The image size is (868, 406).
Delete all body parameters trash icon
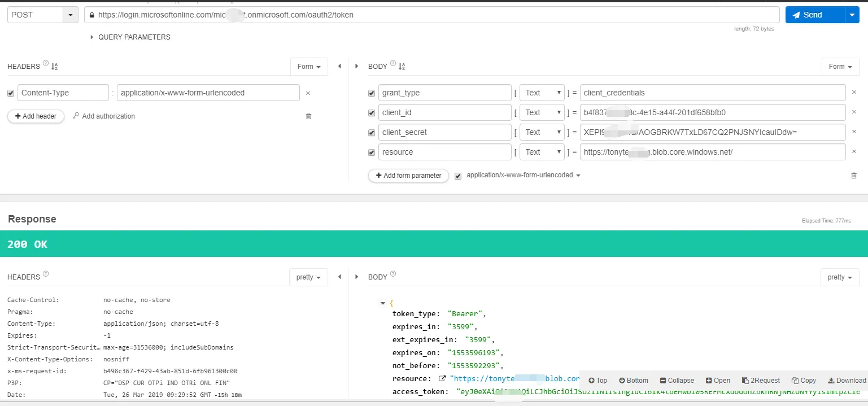(x=854, y=176)
